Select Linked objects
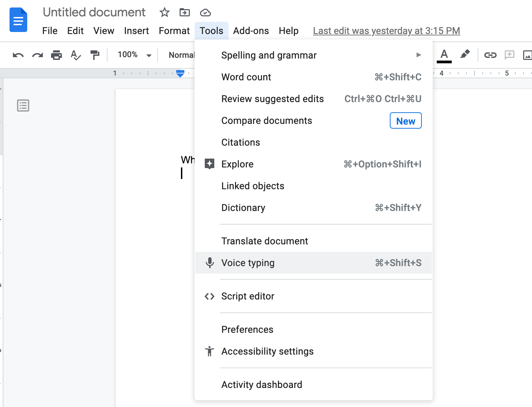This screenshot has height=407, width=532. point(313,186)
